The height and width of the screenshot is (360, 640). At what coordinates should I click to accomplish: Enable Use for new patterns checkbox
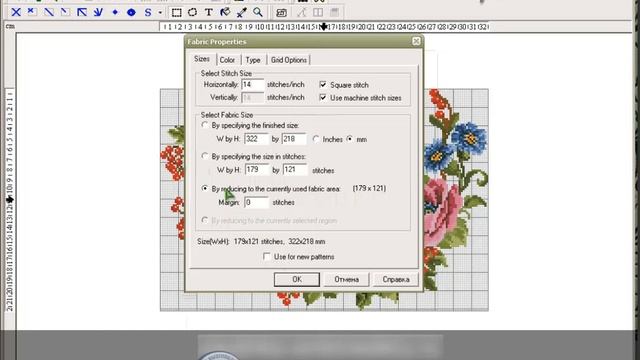[267, 257]
